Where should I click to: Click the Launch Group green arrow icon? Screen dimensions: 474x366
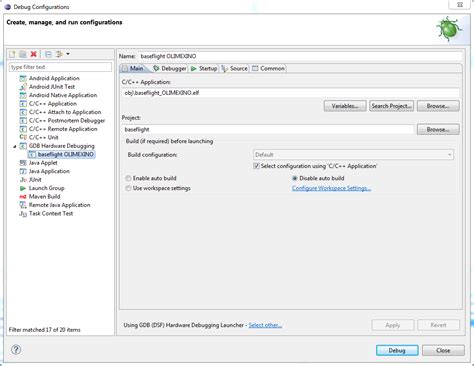coord(23,188)
